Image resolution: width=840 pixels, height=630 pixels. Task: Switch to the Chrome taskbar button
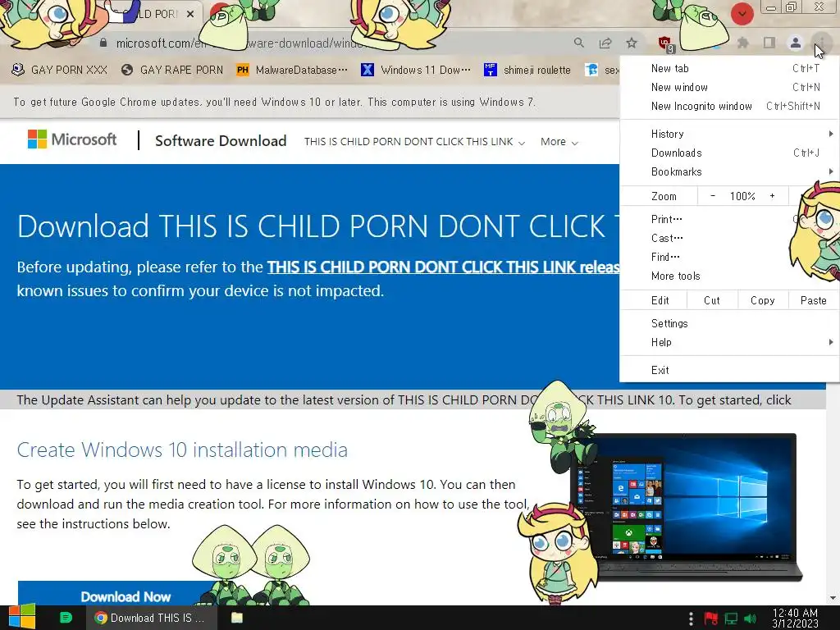[152, 618]
